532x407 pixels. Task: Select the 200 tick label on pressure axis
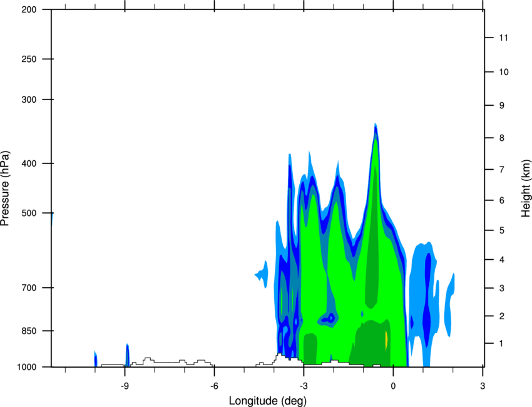[x=29, y=9]
